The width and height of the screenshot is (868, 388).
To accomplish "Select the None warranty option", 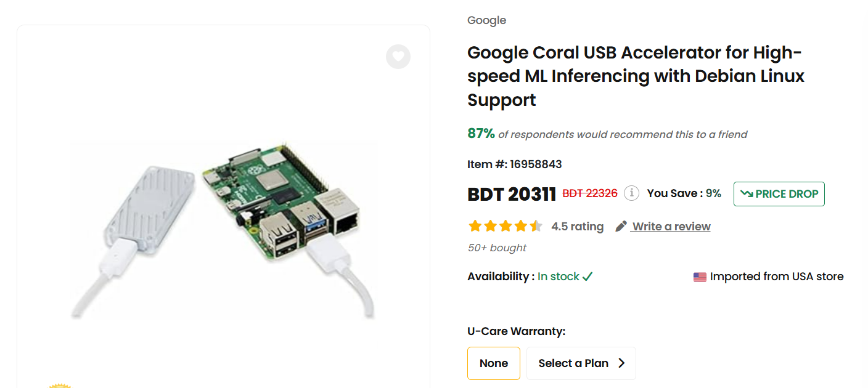I will click(494, 363).
